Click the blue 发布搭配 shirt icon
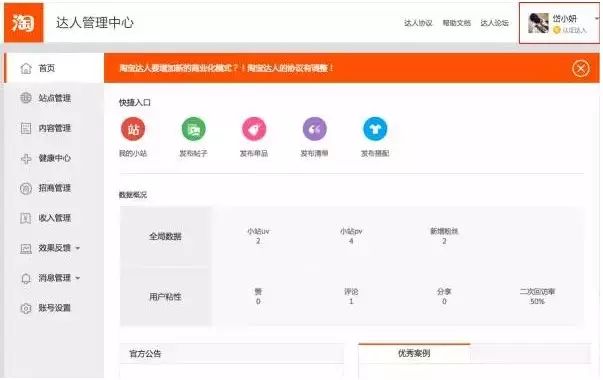Viewport: 603px width, 380px height. click(x=375, y=129)
